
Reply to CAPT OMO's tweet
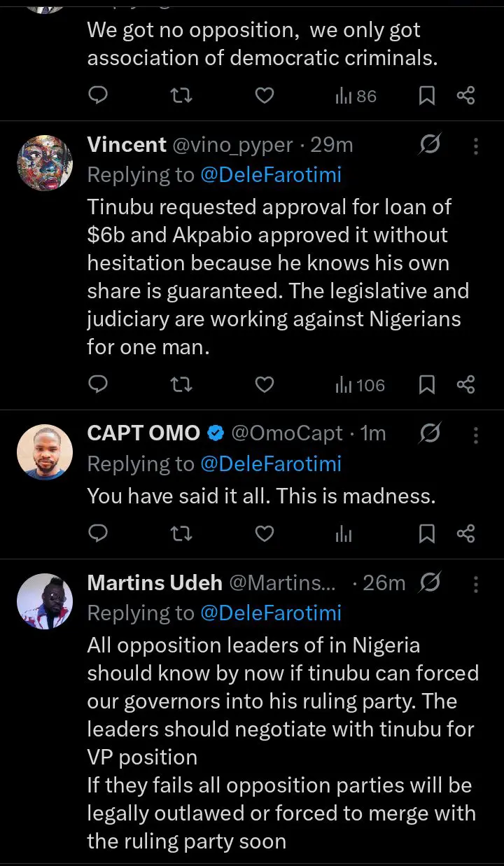(x=99, y=534)
